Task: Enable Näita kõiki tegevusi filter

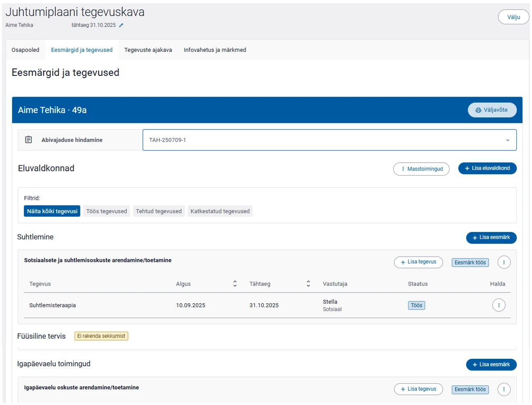Action: [52, 211]
